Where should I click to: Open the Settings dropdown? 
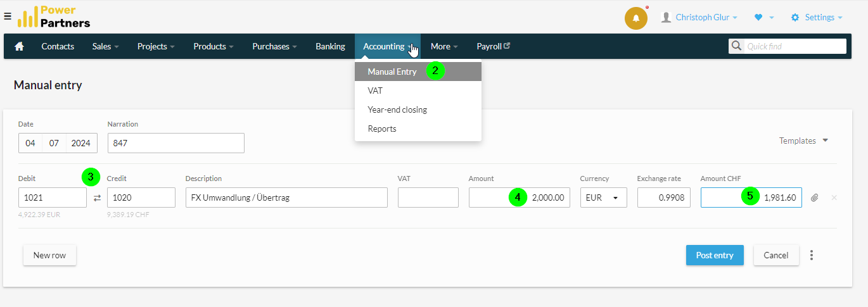(817, 18)
